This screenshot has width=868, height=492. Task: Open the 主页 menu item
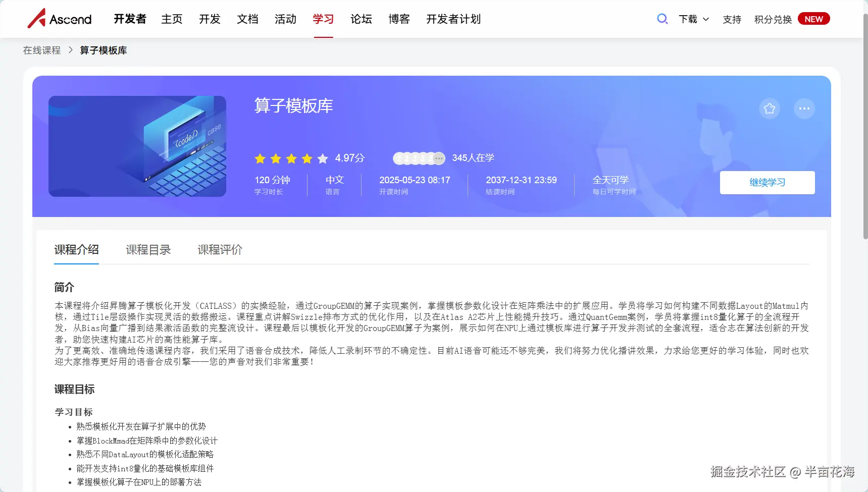click(172, 19)
